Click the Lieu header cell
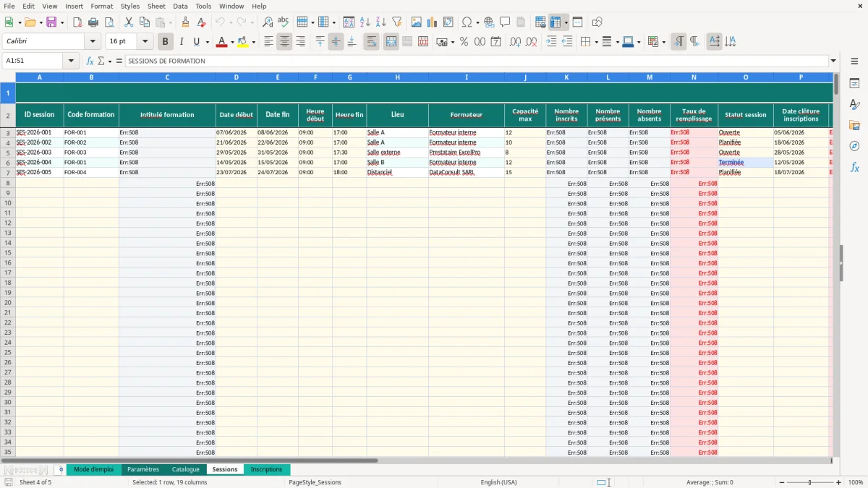Image resolution: width=868 pixels, height=488 pixels. [397, 115]
